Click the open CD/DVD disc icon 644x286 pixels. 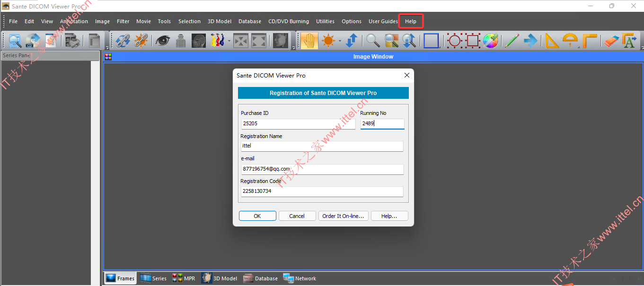33,41
